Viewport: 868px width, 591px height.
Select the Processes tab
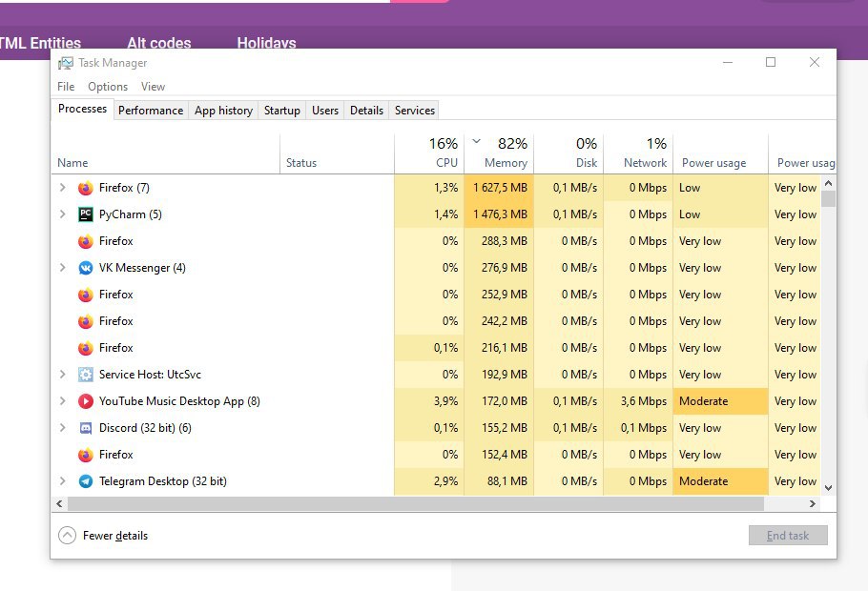click(82, 109)
